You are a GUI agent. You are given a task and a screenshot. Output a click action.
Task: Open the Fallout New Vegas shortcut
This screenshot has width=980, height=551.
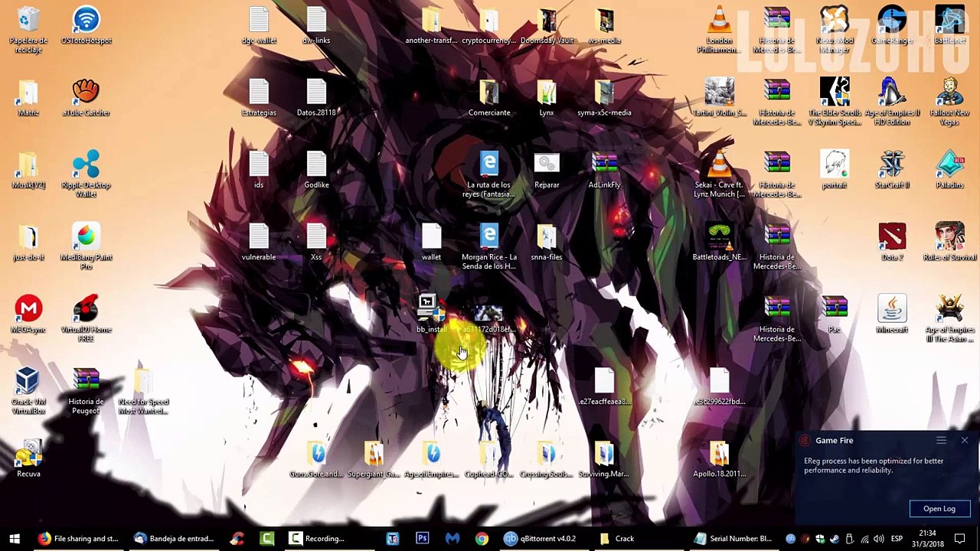pos(949,103)
